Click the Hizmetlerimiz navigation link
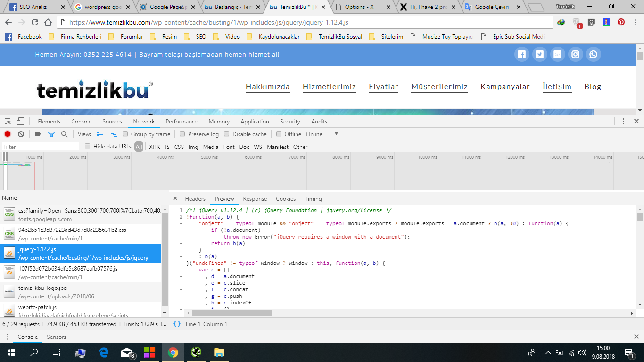Screen dimensions: 644x362 coord(329,87)
